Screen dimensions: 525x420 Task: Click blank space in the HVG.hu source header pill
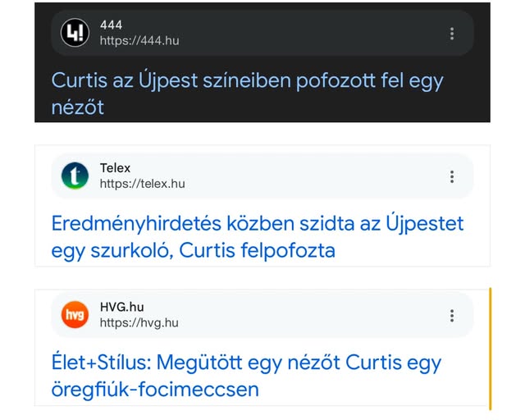pos(312,316)
